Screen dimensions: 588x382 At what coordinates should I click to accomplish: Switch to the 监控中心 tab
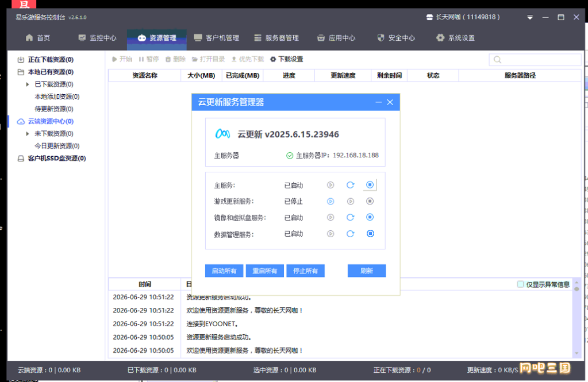(98, 38)
